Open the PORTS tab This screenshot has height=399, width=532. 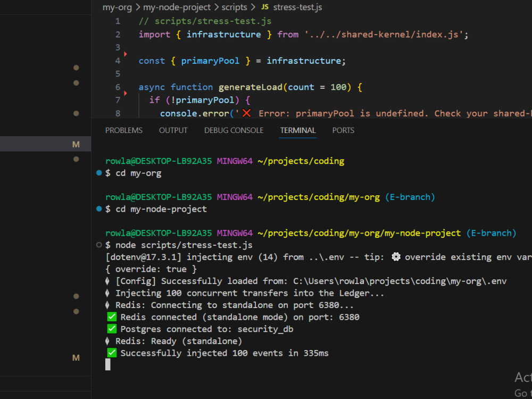click(343, 130)
